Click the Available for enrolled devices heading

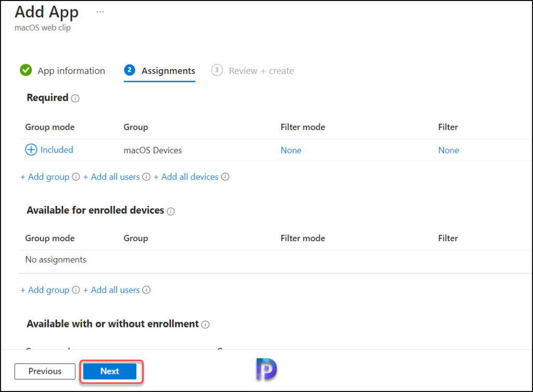96,210
